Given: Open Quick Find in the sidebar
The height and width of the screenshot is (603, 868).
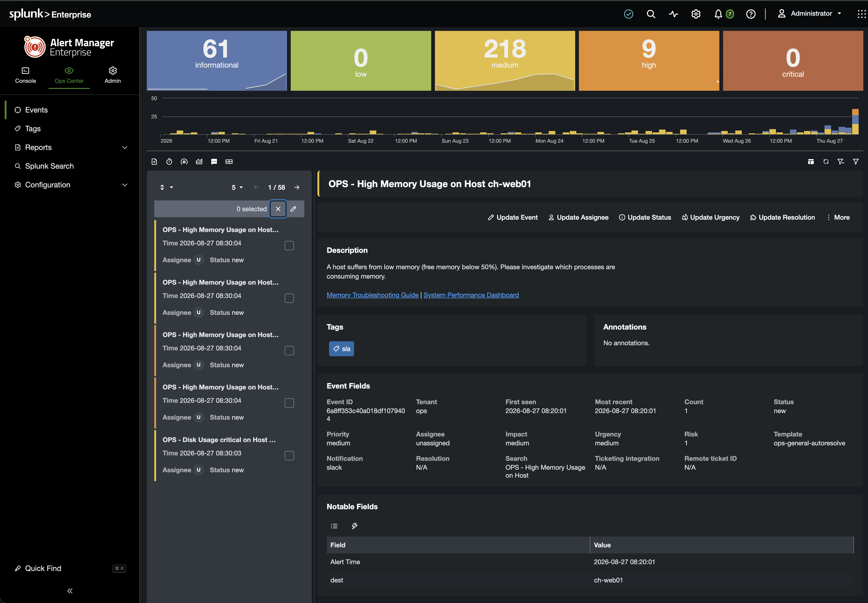Looking at the screenshot, I should point(70,568).
